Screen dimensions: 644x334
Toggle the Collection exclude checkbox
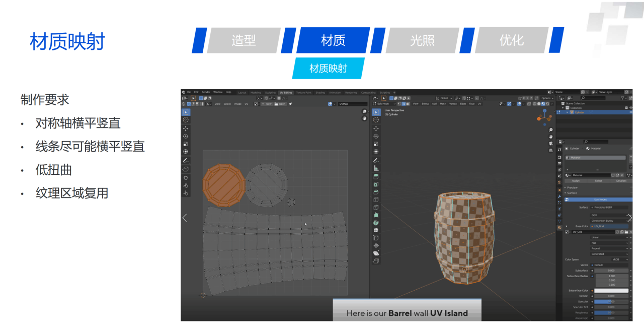point(626,108)
